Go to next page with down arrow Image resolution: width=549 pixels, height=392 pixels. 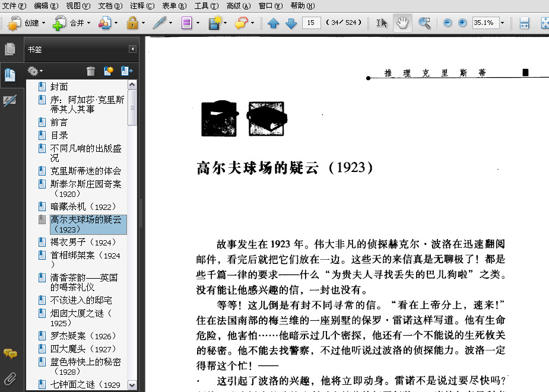tap(291, 23)
